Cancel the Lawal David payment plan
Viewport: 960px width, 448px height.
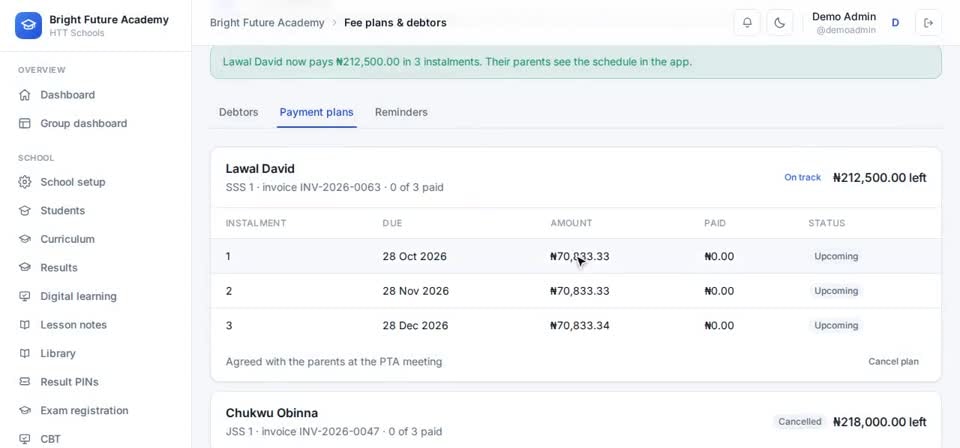pos(893,362)
